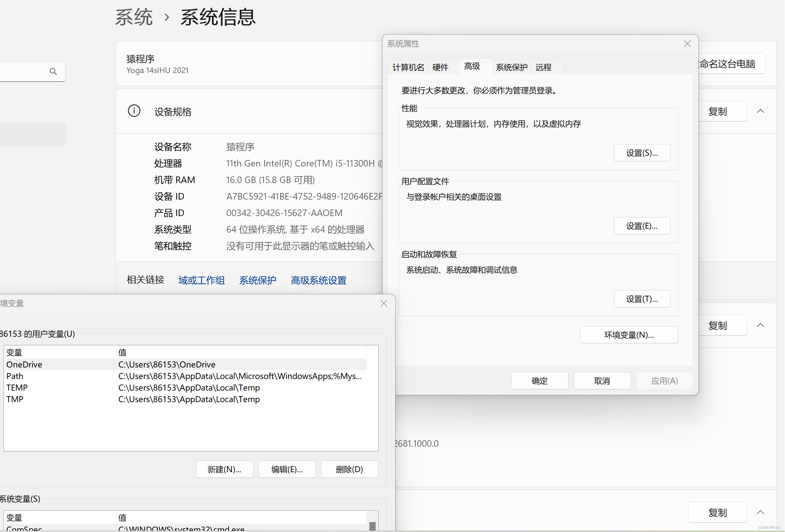Screen dimensions: 785x532
Task: Navigate to 系统 in the breadcrumb
Action: pyautogui.click(x=134, y=17)
